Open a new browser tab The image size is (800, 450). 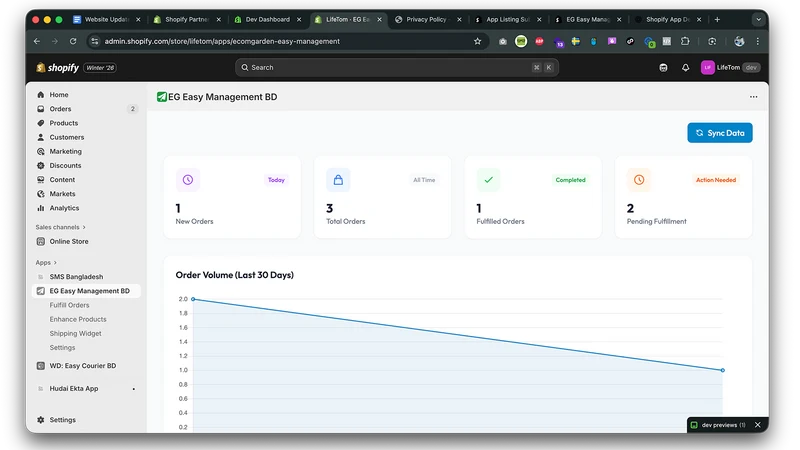point(717,19)
